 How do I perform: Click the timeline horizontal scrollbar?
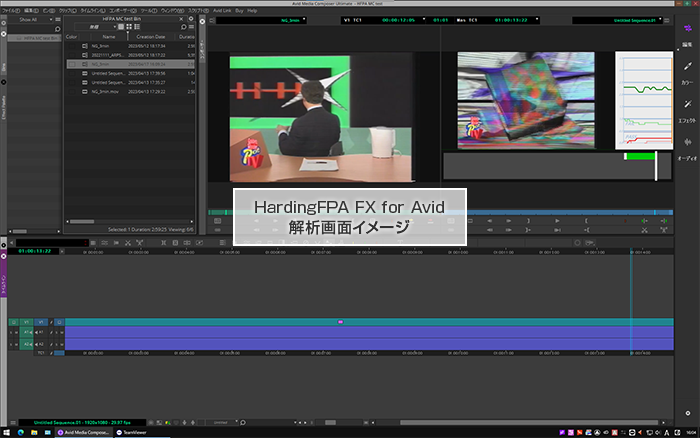tap(529, 422)
